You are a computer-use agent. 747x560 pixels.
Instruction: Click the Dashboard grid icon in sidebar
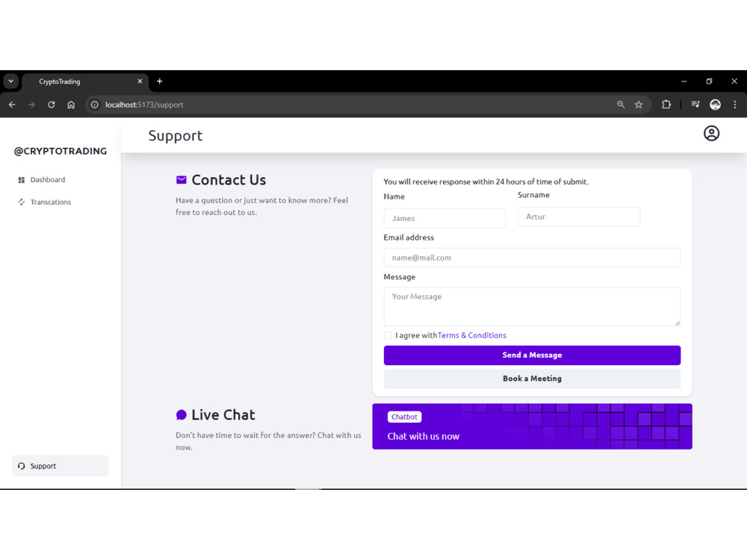pyautogui.click(x=22, y=180)
